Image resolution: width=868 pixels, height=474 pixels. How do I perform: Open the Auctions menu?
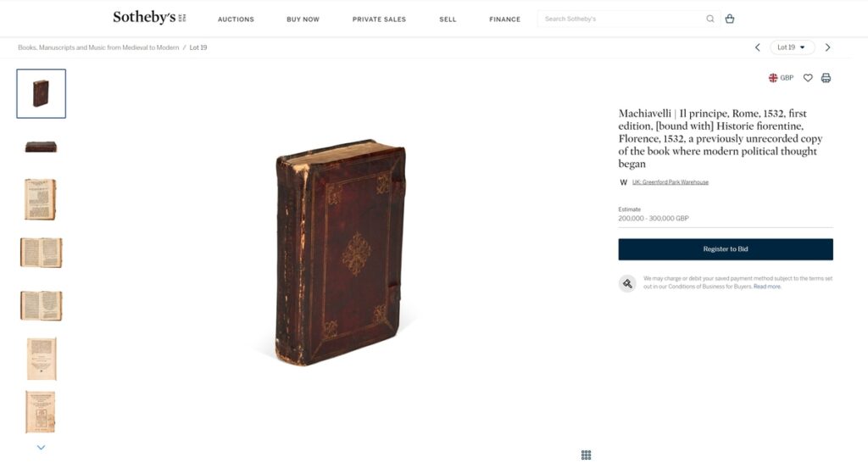coord(236,20)
